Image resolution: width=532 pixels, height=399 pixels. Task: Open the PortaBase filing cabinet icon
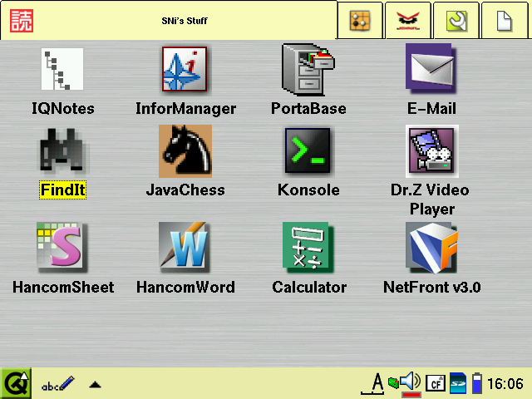[x=308, y=70]
